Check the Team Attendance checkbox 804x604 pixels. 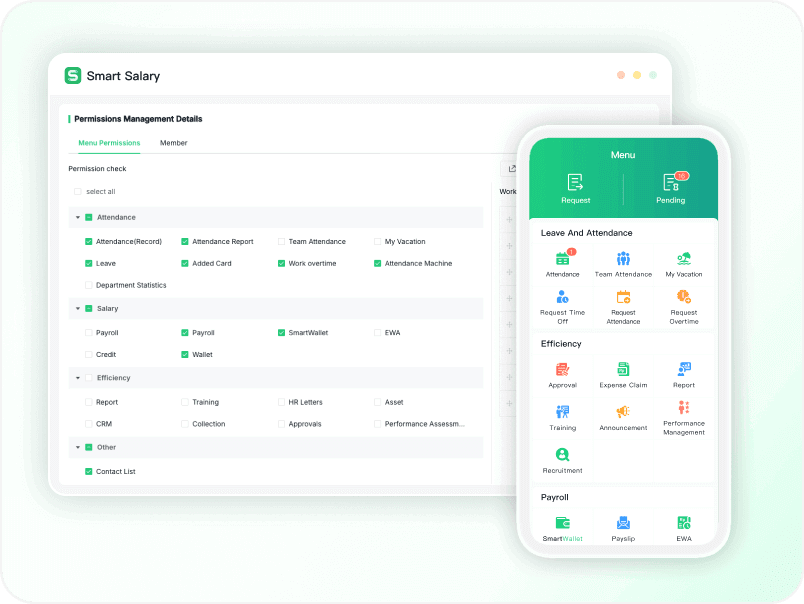click(x=281, y=241)
